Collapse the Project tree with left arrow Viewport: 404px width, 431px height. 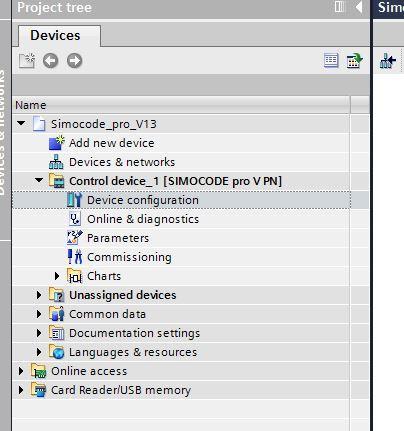pos(359,7)
